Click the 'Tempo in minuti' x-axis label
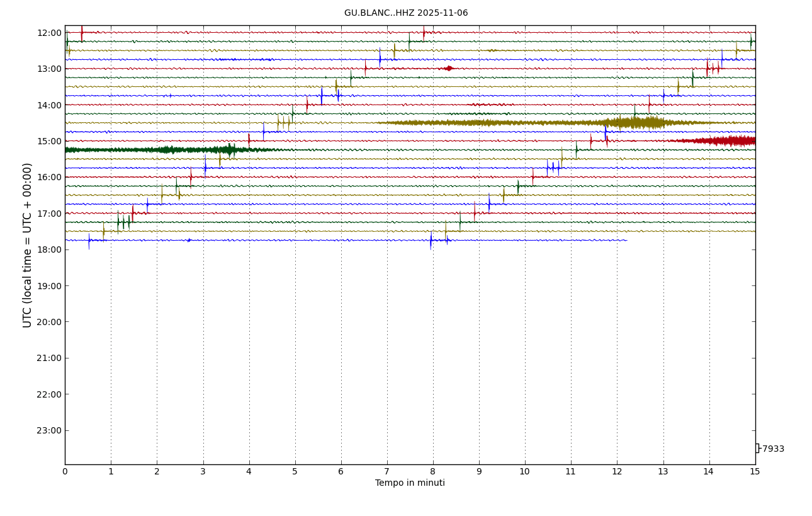The image size is (812, 516). (x=410, y=483)
